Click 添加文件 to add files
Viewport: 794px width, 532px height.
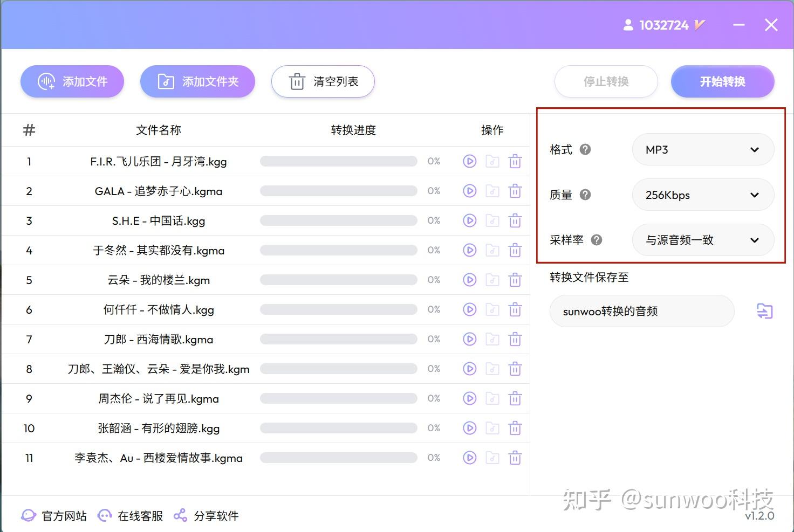pos(72,81)
